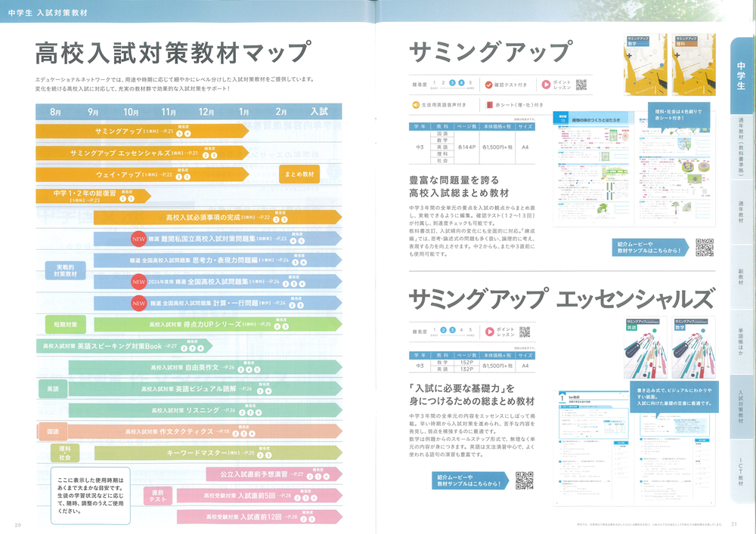Select the 中学生 side tab
The image size is (756, 534).
point(741,76)
